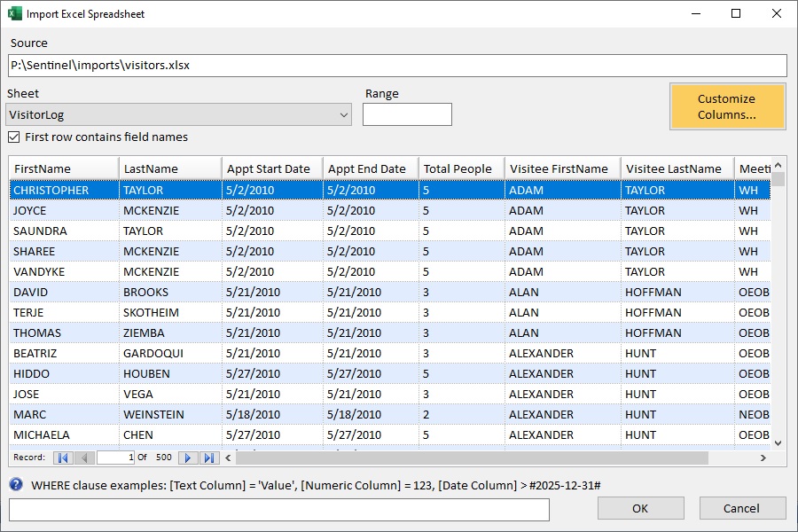Click the horizontal scrollbar thumb
Screen dimensions: 798x532
pos(472,458)
